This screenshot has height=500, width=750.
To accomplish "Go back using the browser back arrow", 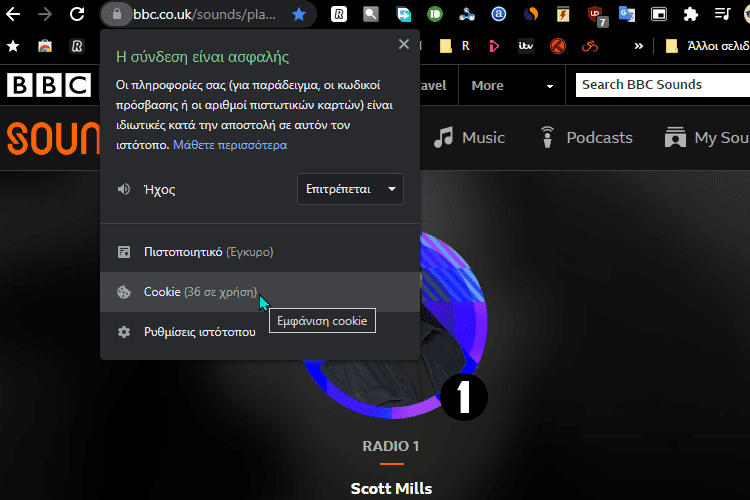I will pyautogui.click(x=13, y=14).
